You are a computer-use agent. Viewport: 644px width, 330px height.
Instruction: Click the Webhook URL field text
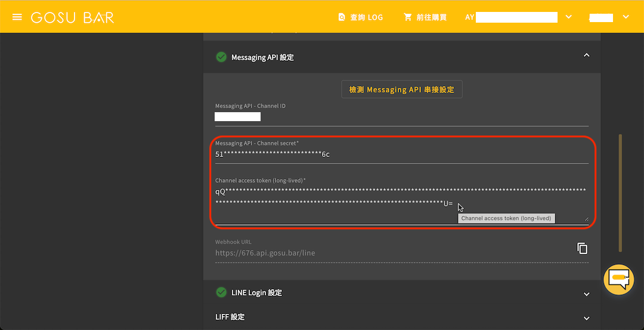pos(265,253)
